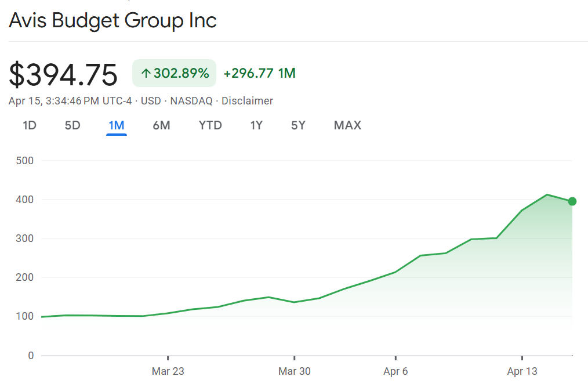Screen dimensions: 588x387
Task: Click the +296.77 1M change text
Action: coord(259,74)
